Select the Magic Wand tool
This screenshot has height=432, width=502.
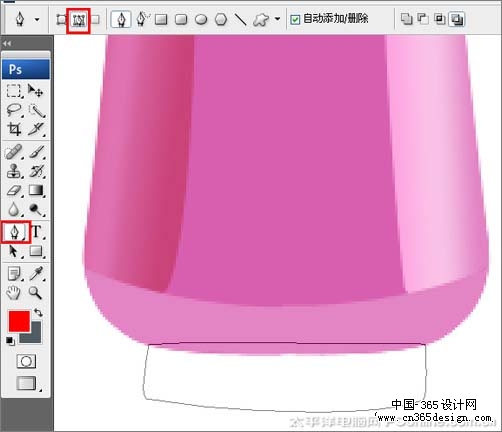(x=36, y=110)
